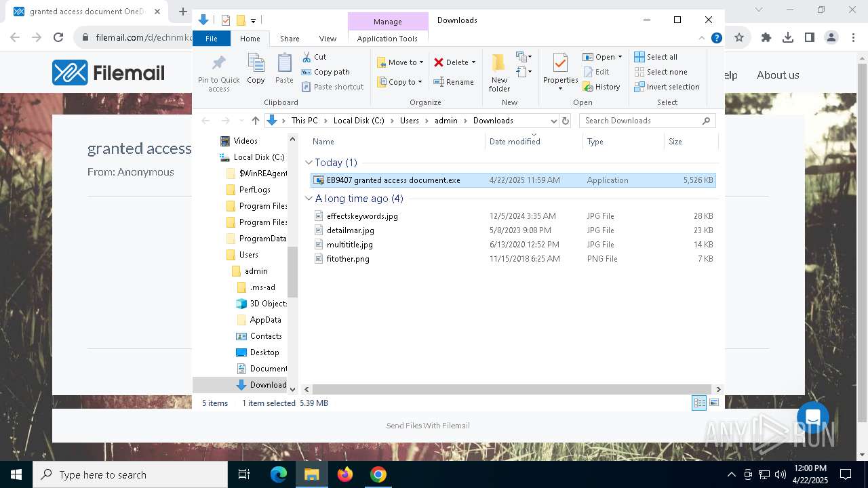Open new Chrome tab

point(182,12)
